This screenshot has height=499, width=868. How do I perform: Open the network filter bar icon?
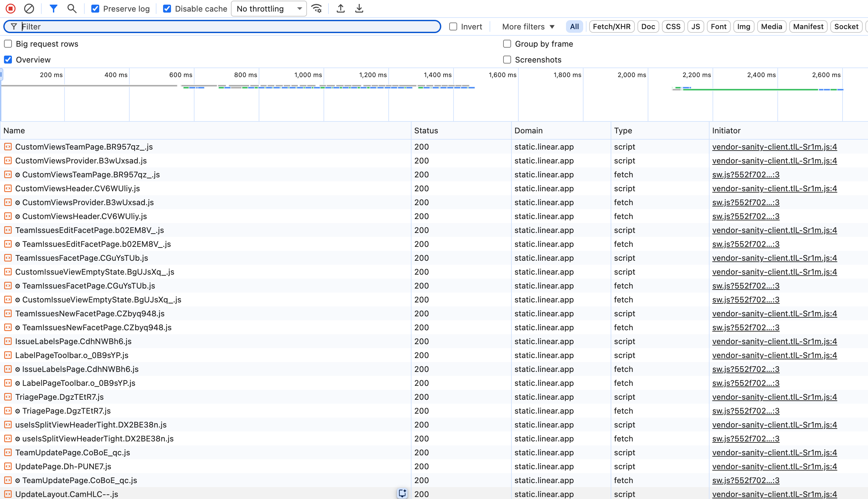[x=54, y=9]
